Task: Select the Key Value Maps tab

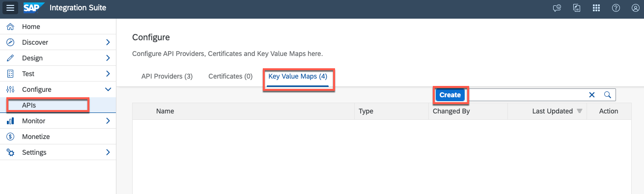Action: [298, 77]
